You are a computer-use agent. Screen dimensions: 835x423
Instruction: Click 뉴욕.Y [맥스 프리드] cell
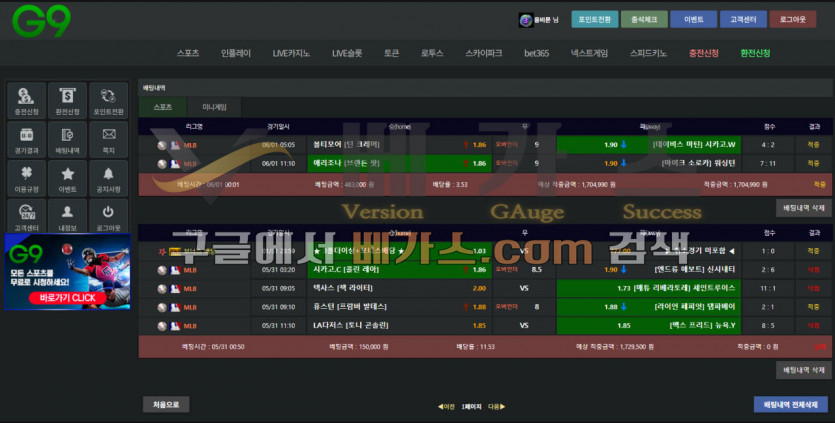point(649,326)
